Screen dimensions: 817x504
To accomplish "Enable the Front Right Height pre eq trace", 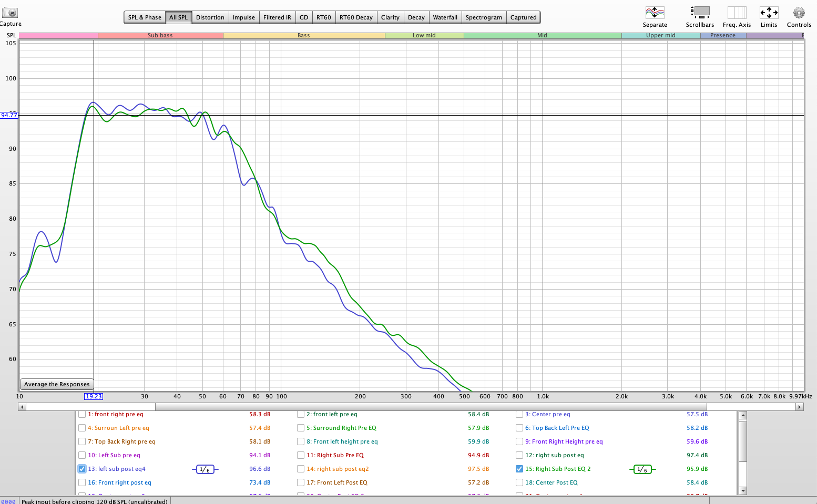I will coord(519,441).
